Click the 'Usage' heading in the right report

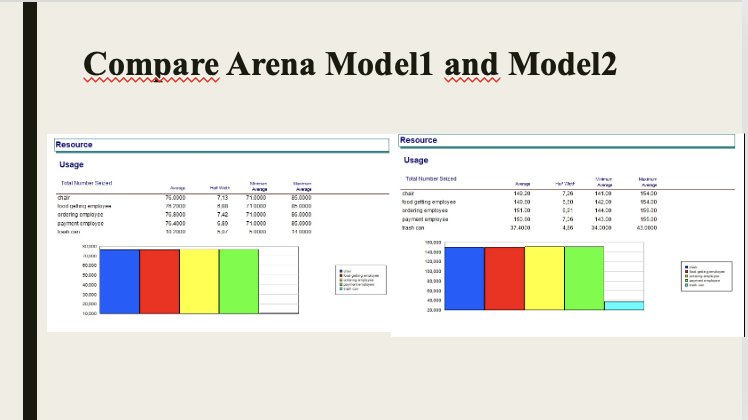tap(416, 160)
